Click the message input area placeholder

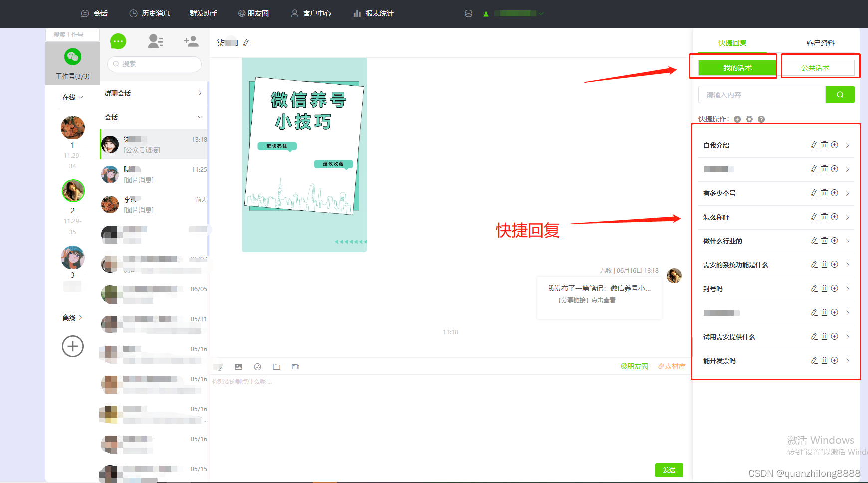tap(242, 382)
